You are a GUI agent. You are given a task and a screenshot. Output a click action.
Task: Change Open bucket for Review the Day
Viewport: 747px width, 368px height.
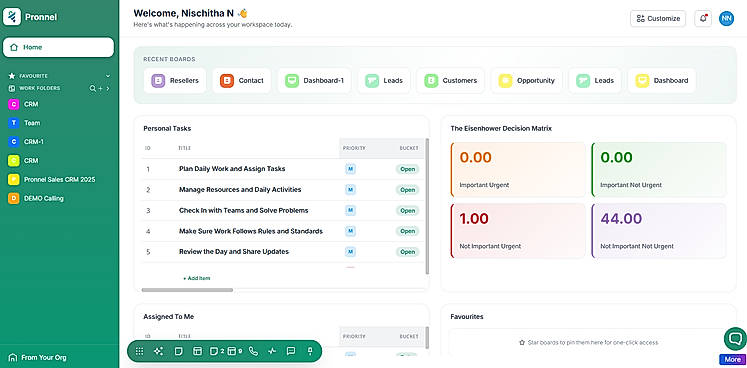pyautogui.click(x=407, y=252)
